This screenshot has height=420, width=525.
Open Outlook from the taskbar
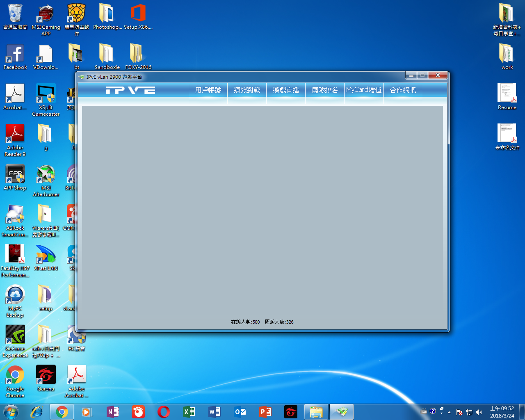240,412
